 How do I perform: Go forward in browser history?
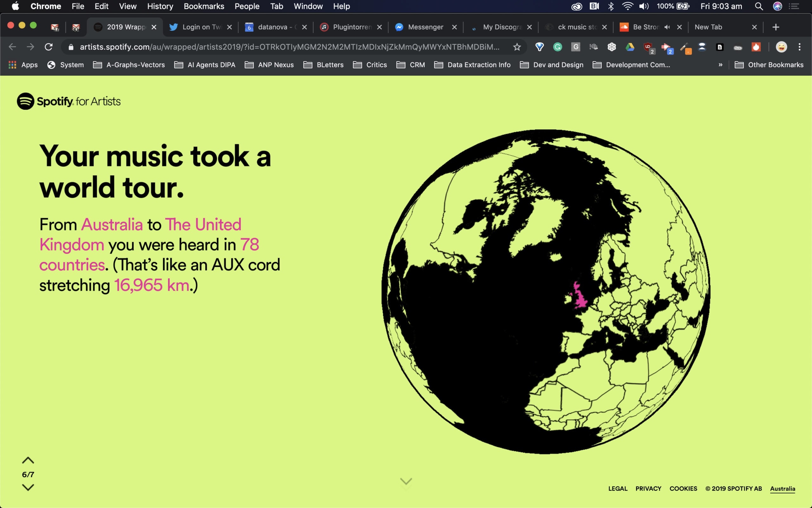30,47
